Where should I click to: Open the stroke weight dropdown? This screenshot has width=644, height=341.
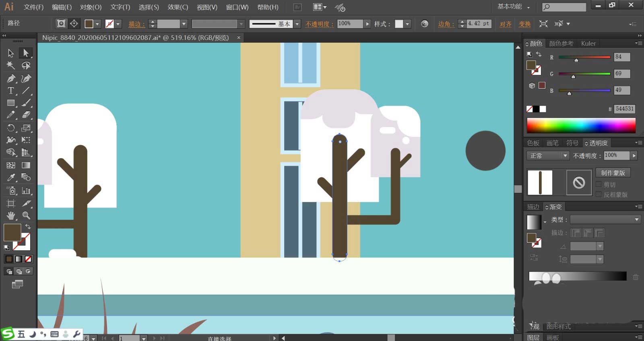tap(184, 24)
